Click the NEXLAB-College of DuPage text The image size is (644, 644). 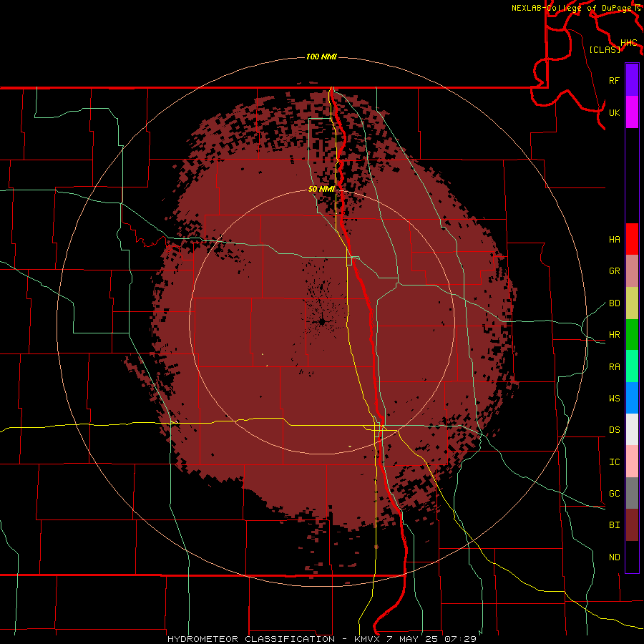(x=571, y=8)
